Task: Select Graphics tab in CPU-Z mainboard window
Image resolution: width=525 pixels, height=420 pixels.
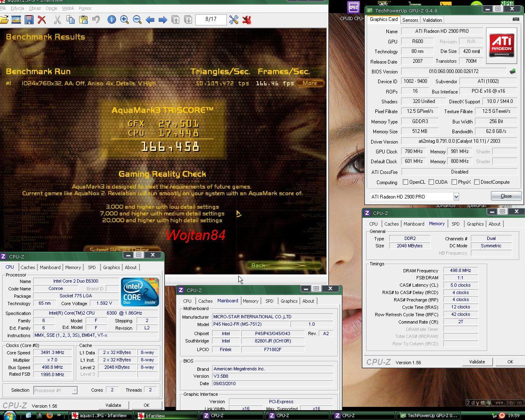Action: tap(289, 301)
